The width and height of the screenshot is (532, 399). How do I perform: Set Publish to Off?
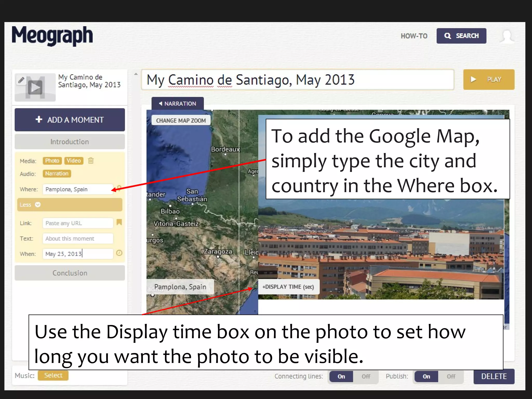451,376
